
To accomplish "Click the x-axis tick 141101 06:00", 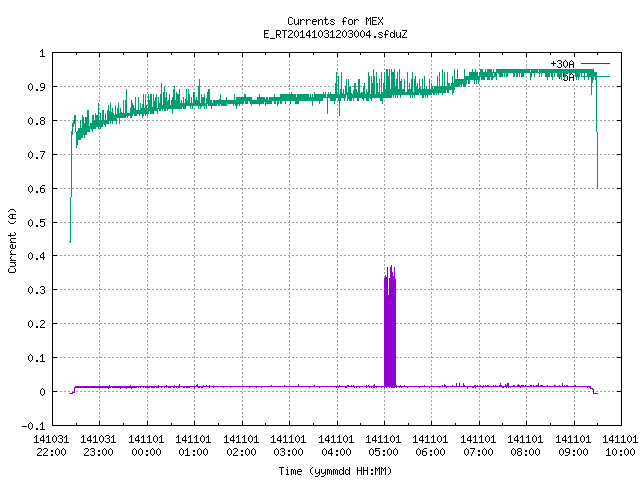I will coord(430,446).
